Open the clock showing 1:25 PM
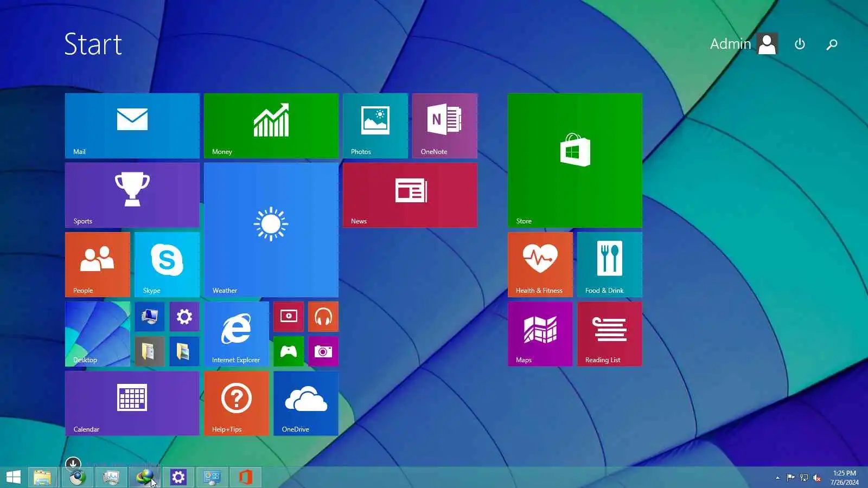 point(845,478)
